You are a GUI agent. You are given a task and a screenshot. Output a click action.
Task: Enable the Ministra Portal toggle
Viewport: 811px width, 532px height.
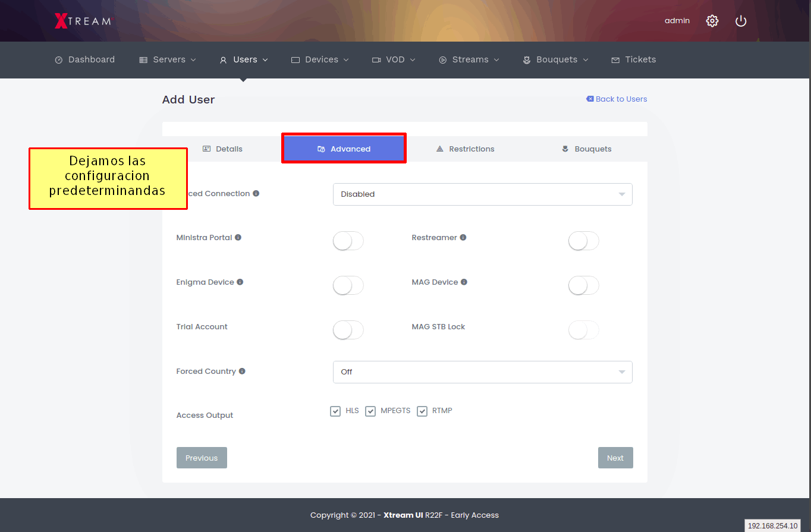tap(348, 241)
